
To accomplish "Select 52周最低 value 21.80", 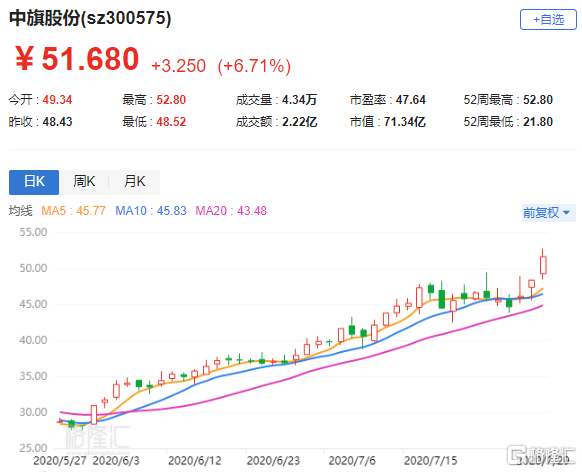I will (x=538, y=122).
